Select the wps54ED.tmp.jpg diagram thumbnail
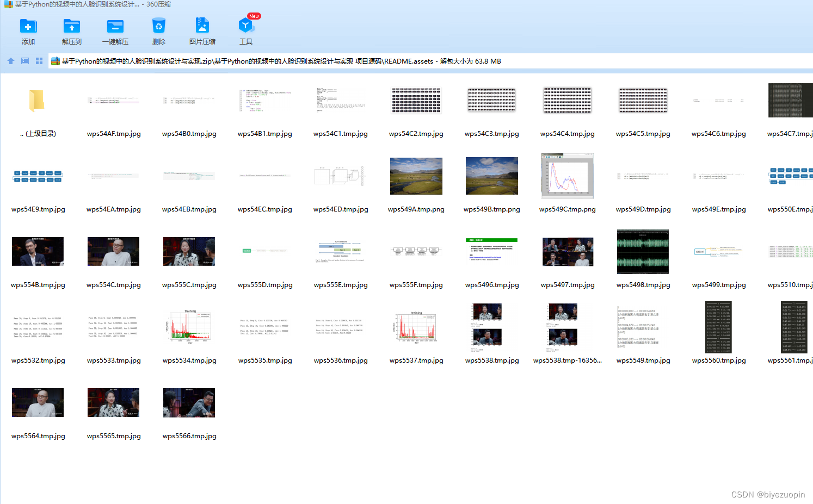813x504 pixels. [x=340, y=176]
